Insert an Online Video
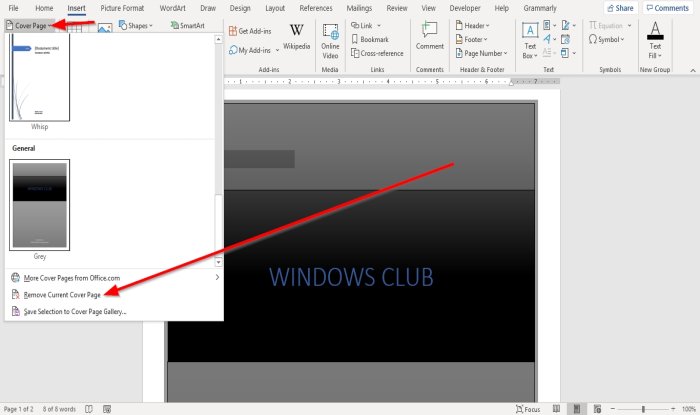 330,41
